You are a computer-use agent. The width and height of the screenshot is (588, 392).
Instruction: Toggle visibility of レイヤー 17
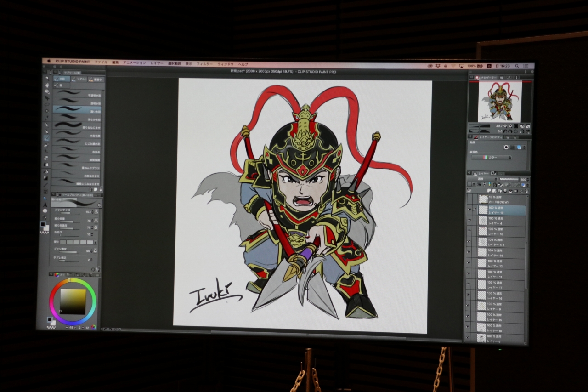469,284
